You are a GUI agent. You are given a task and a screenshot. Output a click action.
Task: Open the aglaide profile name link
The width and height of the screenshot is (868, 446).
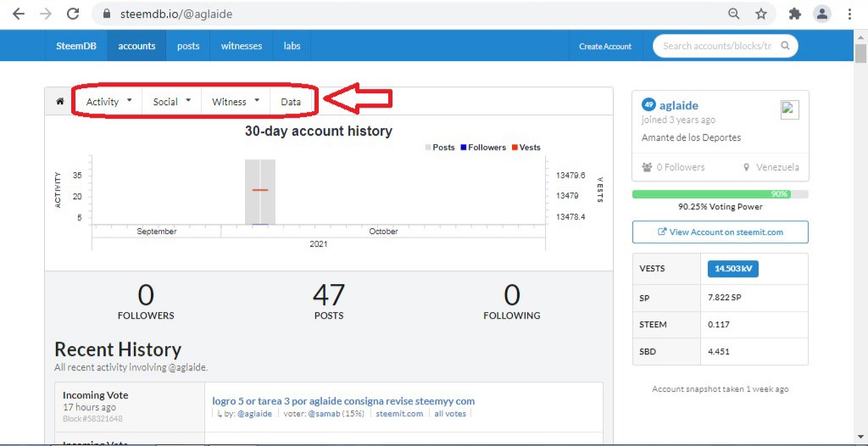[x=679, y=105]
